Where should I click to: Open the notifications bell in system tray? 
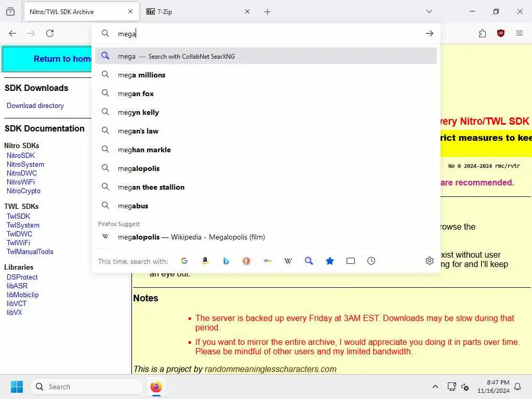(517, 387)
